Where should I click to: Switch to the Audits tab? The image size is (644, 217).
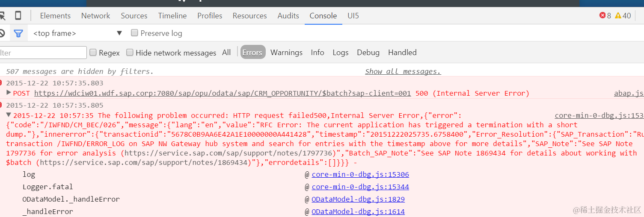coord(288,16)
